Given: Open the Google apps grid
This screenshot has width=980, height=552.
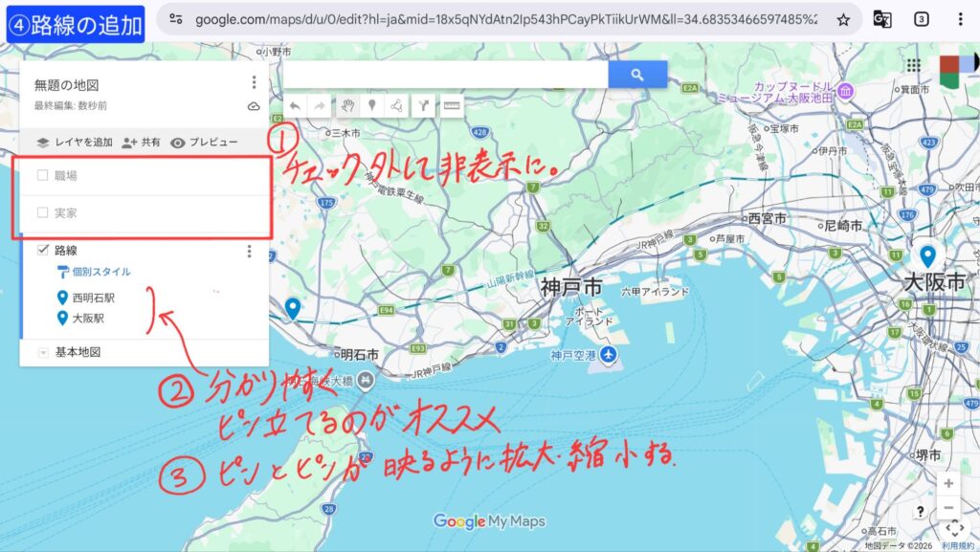Looking at the screenshot, I should click(x=913, y=65).
